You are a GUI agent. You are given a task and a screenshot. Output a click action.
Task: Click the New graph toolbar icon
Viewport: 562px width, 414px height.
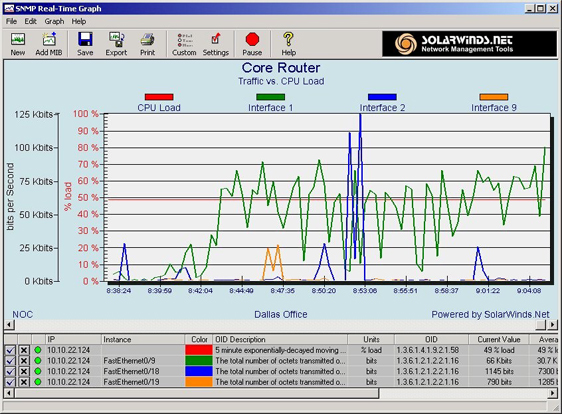coord(18,44)
